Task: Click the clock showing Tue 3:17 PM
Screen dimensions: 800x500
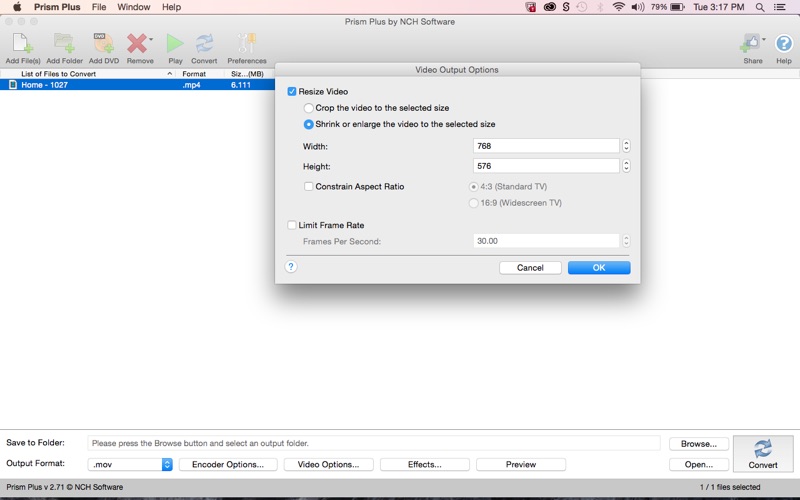Action: 718,7
